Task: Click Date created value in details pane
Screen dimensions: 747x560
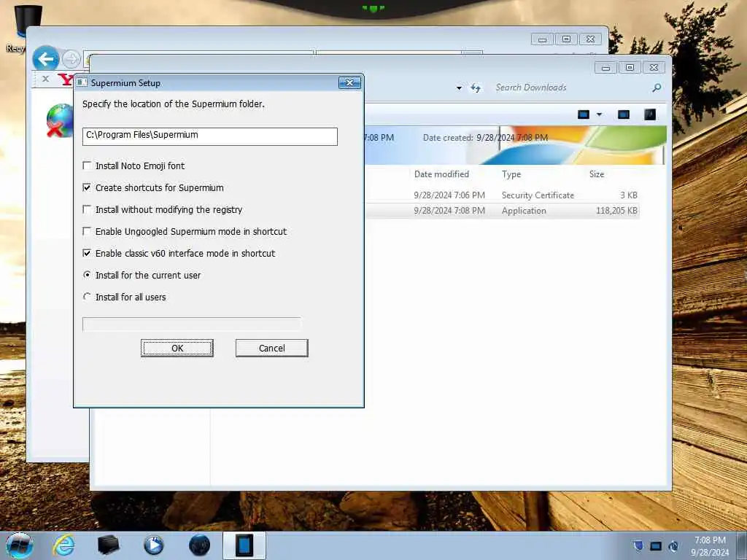Action: pyautogui.click(x=512, y=138)
